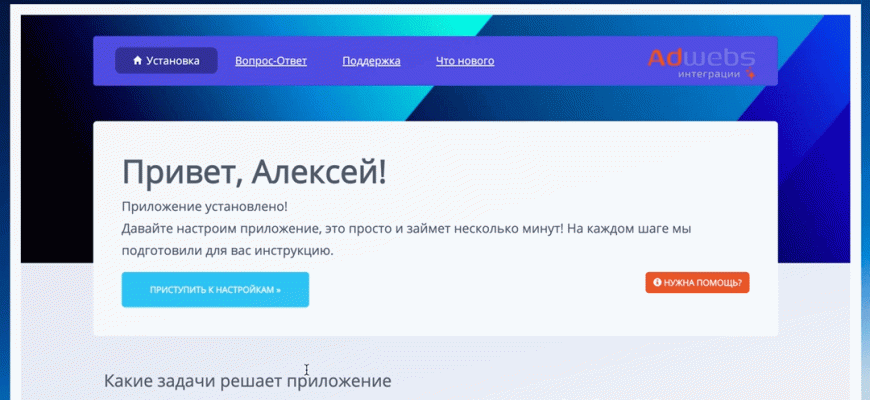Viewport: 870px width, 400px height.
Task: Click empty area of the welcome card
Action: point(480,300)
